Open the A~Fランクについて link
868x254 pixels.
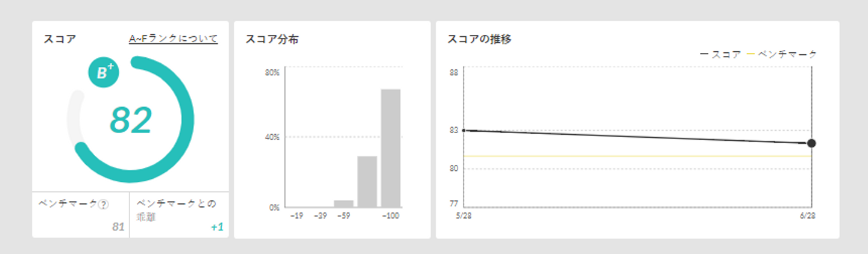pos(174,39)
